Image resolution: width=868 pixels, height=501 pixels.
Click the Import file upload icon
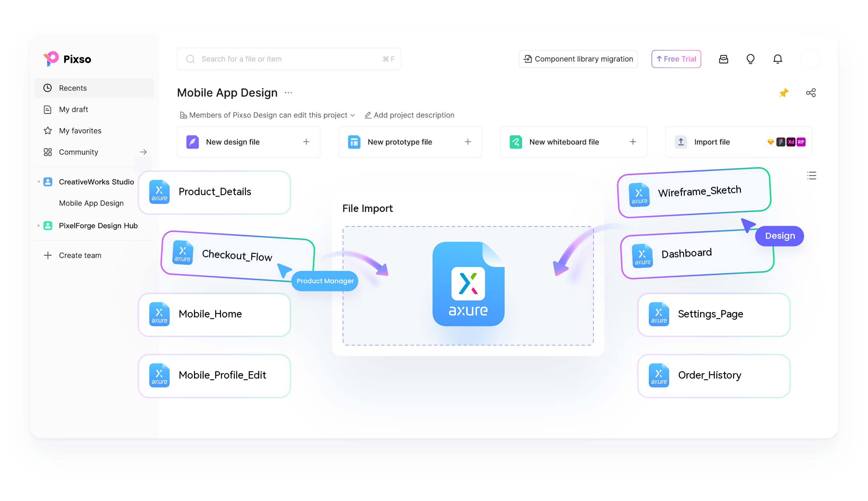[x=681, y=142]
